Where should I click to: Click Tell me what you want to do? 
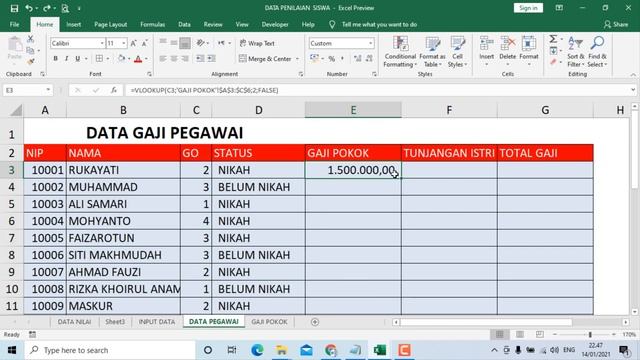coord(379,24)
